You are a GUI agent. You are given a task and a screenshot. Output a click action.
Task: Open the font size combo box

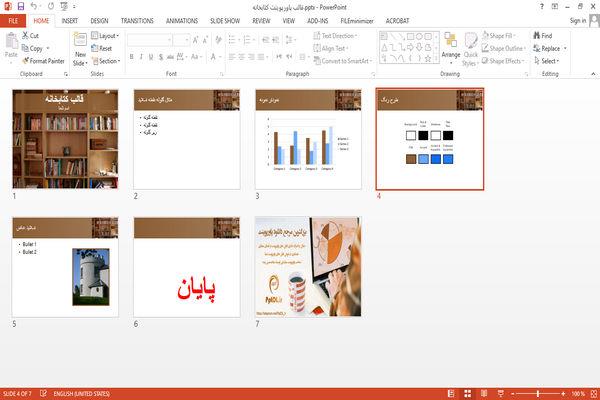181,40
